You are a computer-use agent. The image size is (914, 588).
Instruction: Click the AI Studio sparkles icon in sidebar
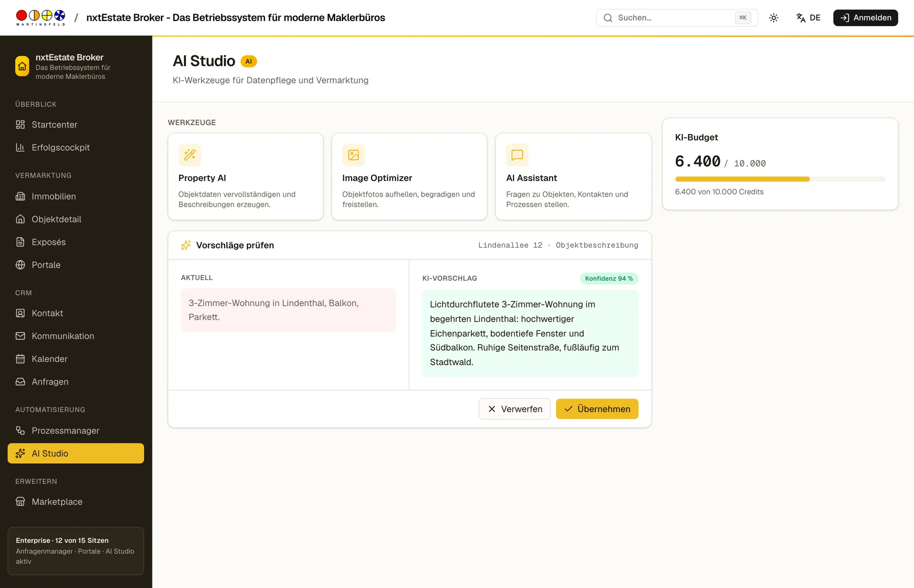click(x=20, y=453)
